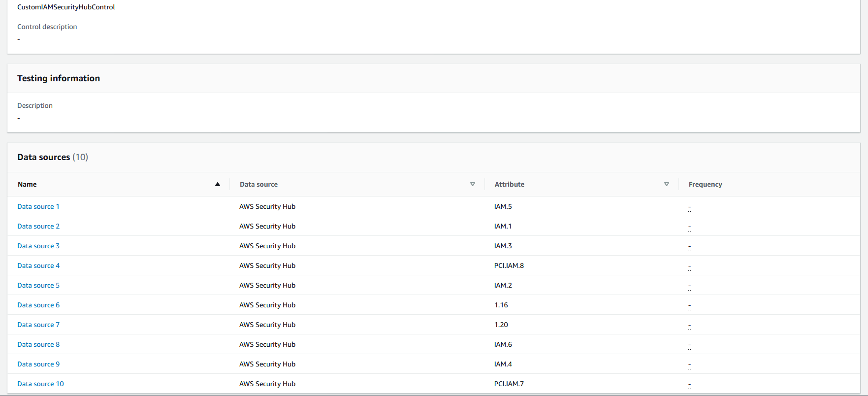
Task: Click the Testing information heading
Action: (x=59, y=78)
